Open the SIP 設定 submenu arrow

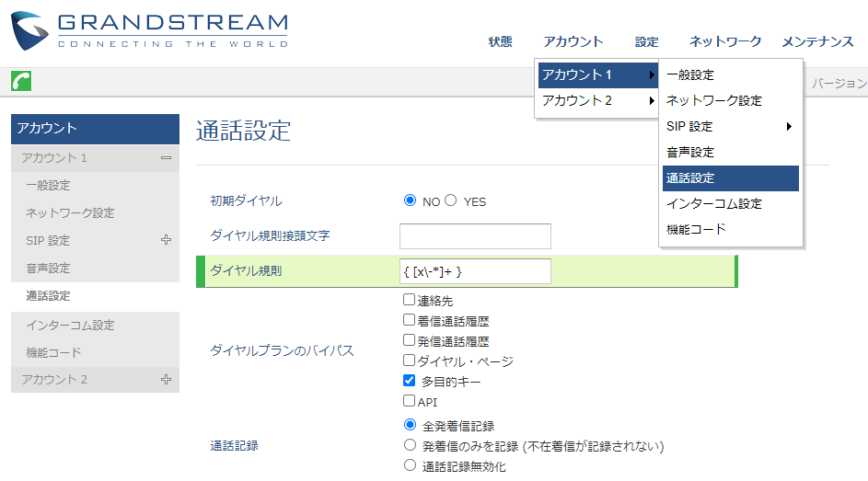789,127
